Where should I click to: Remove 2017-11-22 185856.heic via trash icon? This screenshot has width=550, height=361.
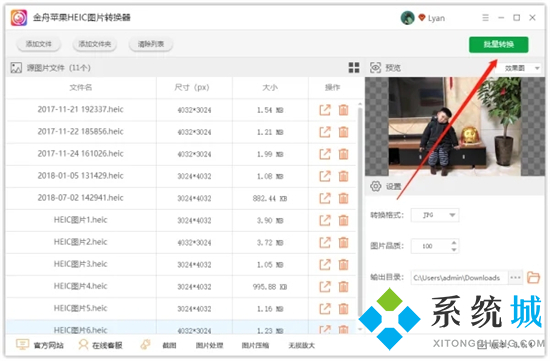pyautogui.click(x=343, y=132)
